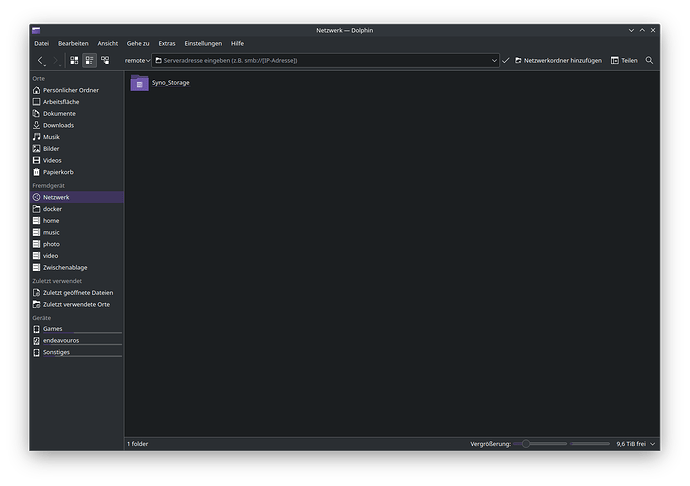
Task: Switch to icons view mode
Action: (74, 60)
